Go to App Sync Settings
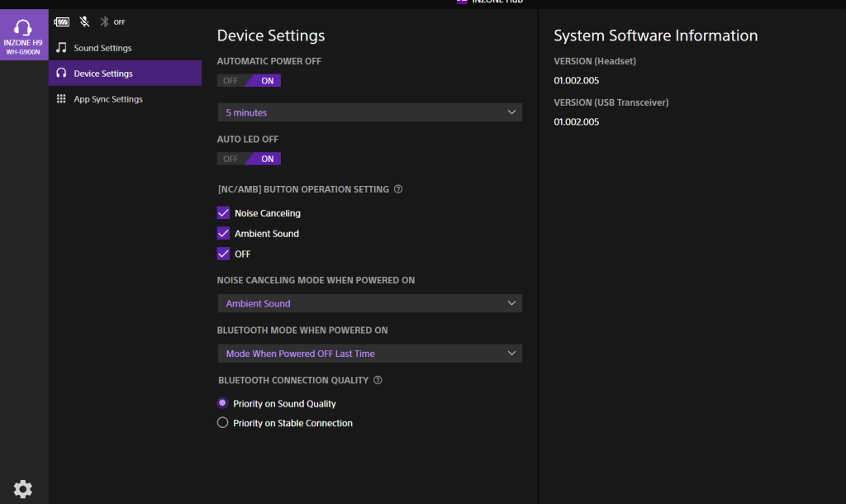 click(x=107, y=99)
